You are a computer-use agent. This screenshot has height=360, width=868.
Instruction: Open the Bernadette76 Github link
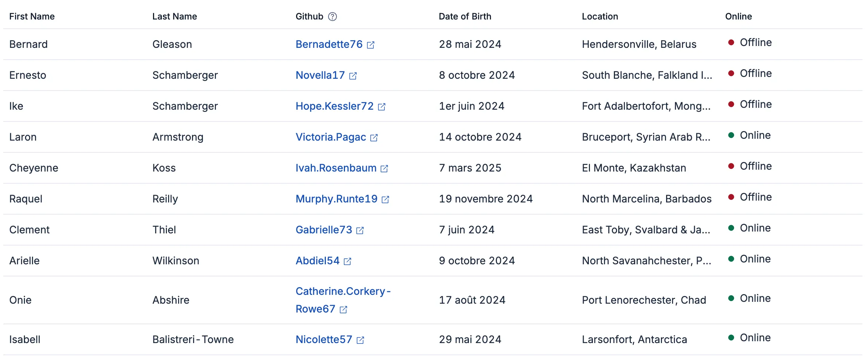coord(329,44)
